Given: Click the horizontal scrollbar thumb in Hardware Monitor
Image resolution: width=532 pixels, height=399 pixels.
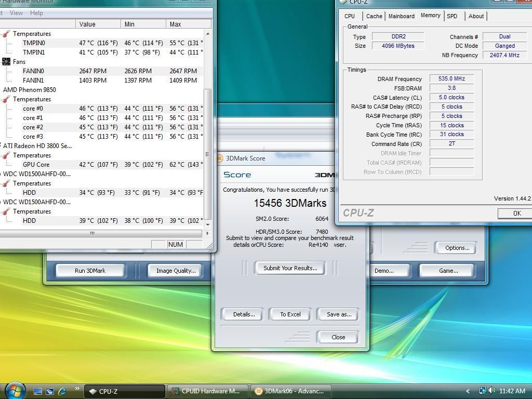Looking at the screenshot, I should tap(92, 233).
